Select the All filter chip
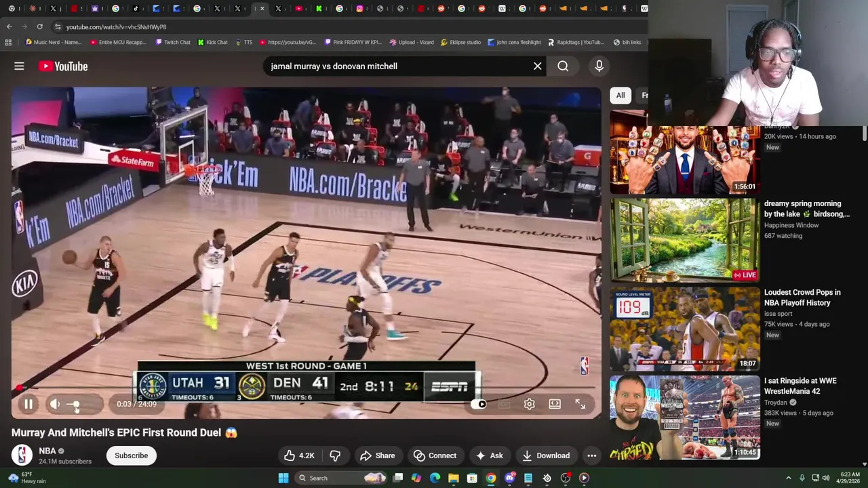 point(620,95)
